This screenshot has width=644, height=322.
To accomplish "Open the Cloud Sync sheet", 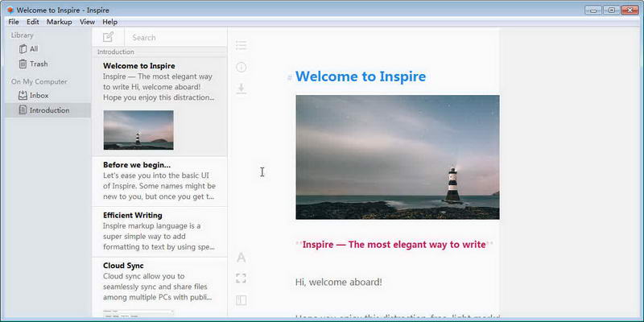I will pos(159,287).
